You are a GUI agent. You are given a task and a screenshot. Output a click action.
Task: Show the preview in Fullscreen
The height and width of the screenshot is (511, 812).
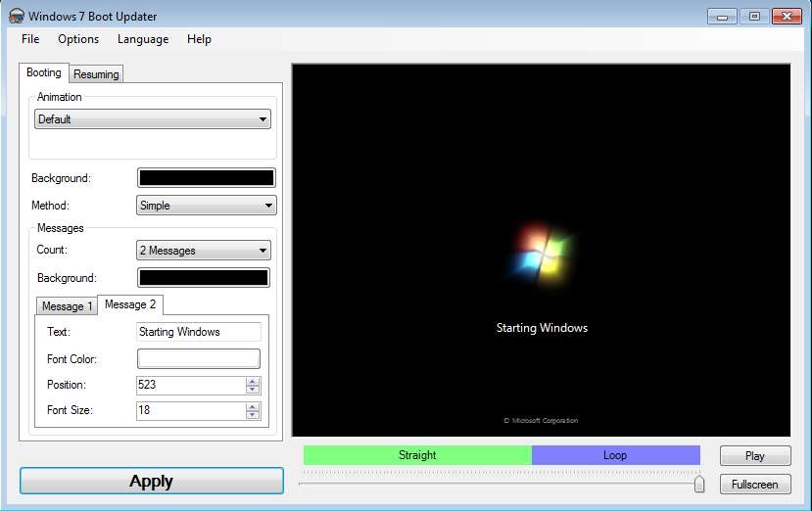pyautogui.click(x=754, y=485)
